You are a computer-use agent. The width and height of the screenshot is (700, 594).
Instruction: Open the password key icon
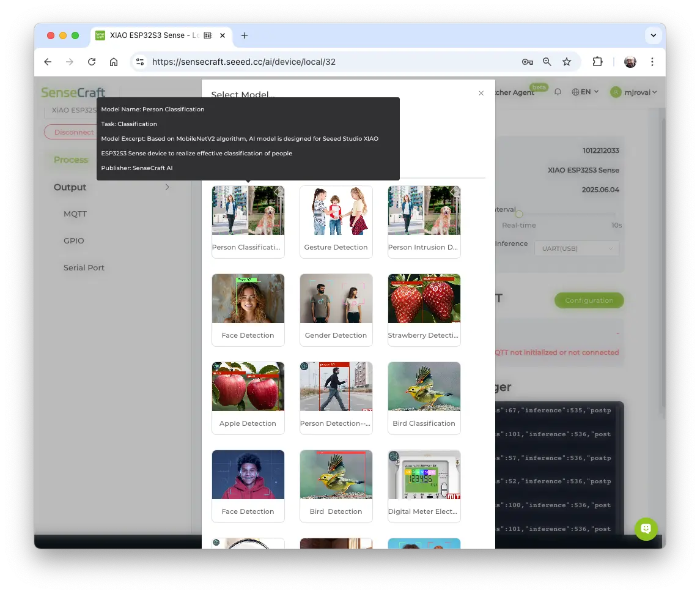click(x=527, y=62)
